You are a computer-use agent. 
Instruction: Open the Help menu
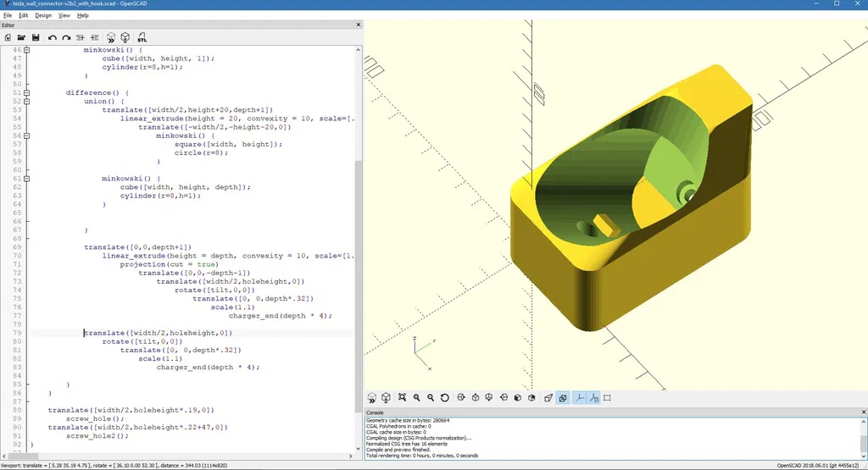pyautogui.click(x=82, y=15)
